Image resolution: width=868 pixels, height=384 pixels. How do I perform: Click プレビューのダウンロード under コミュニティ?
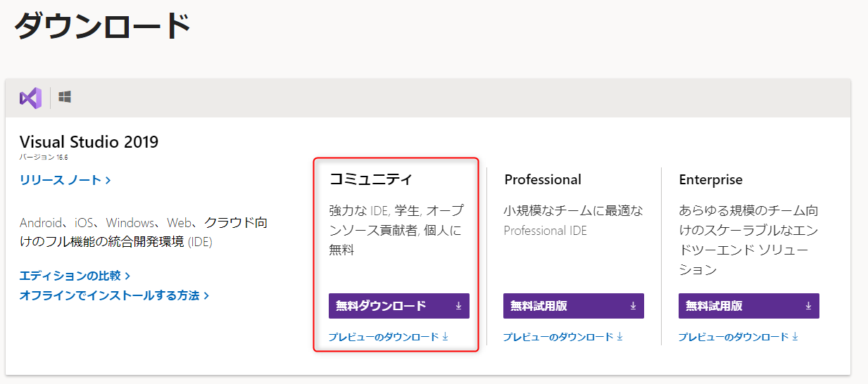click(389, 337)
